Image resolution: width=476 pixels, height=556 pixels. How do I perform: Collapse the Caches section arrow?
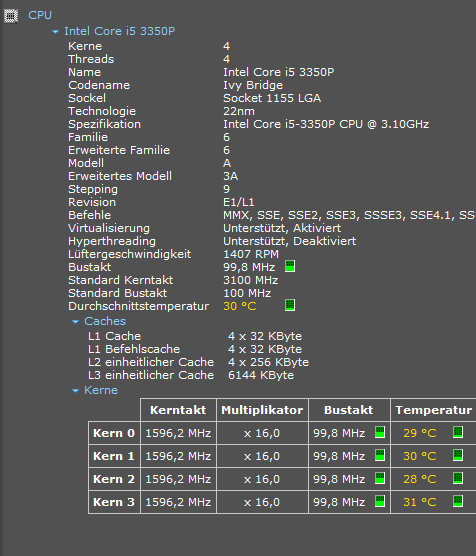coord(75,322)
